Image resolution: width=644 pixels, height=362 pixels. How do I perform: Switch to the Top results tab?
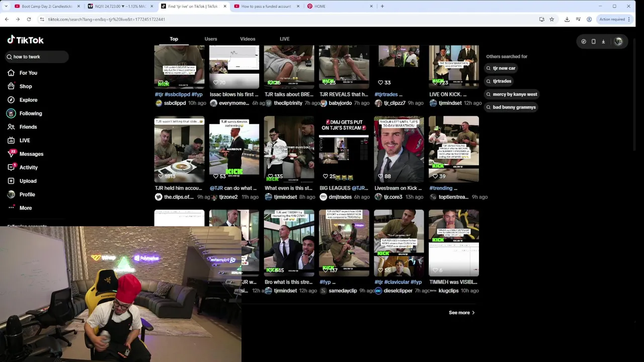click(174, 39)
